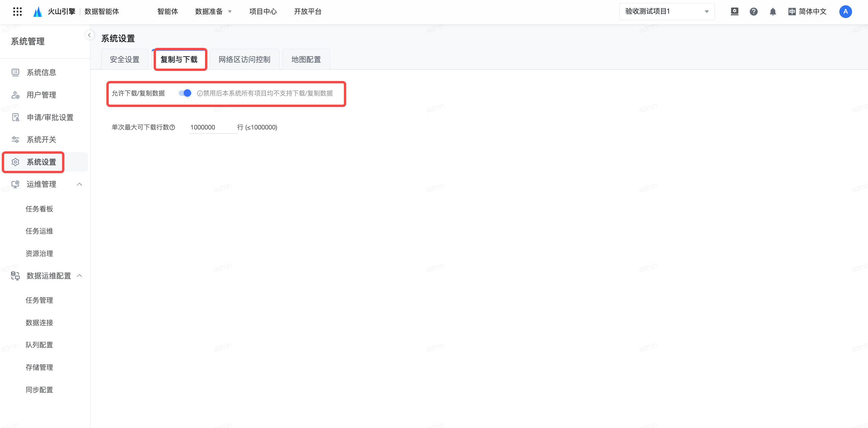Click the language switch icon
The height and width of the screenshot is (428, 868).
(792, 12)
